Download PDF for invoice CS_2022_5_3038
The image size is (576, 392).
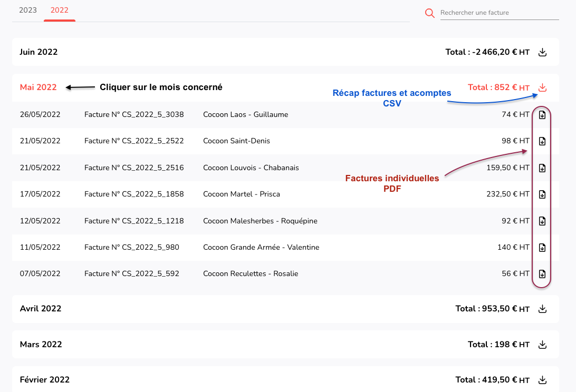[x=542, y=115]
